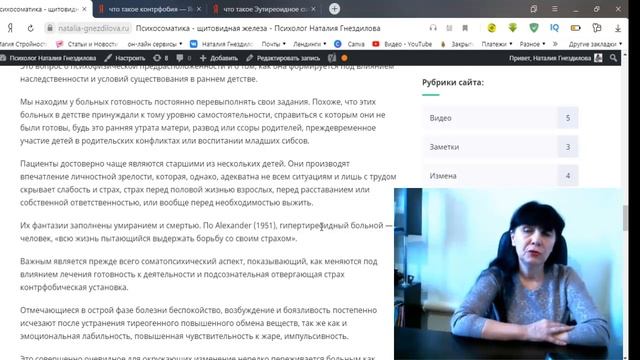Click the green down-arrow extension icon
The width and height of the screenshot is (640, 360).
click(513, 28)
